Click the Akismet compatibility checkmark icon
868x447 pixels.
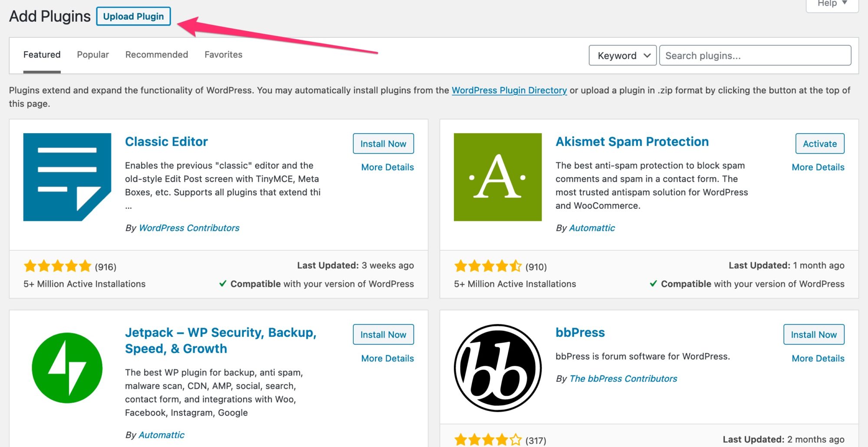[x=653, y=284]
